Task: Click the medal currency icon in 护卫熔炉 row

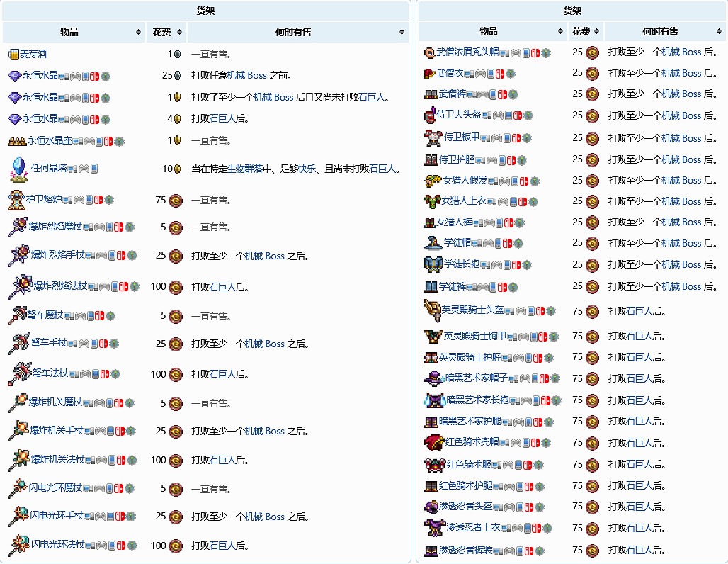Action: [176, 201]
